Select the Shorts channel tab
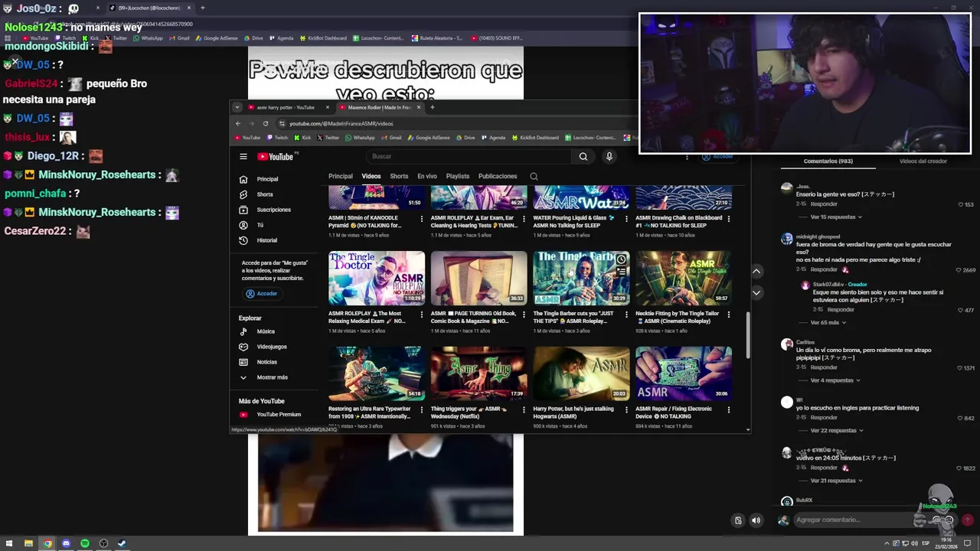 399,177
